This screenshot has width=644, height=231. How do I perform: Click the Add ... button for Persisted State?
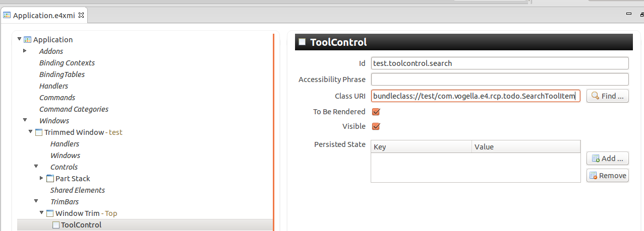[607, 158]
